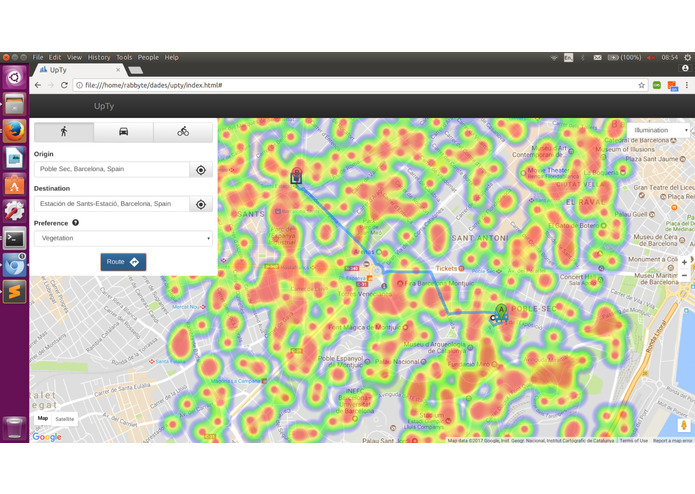Zoom out the map with minus
Viewport: 695px width, 494px height.
pos(684,276)
